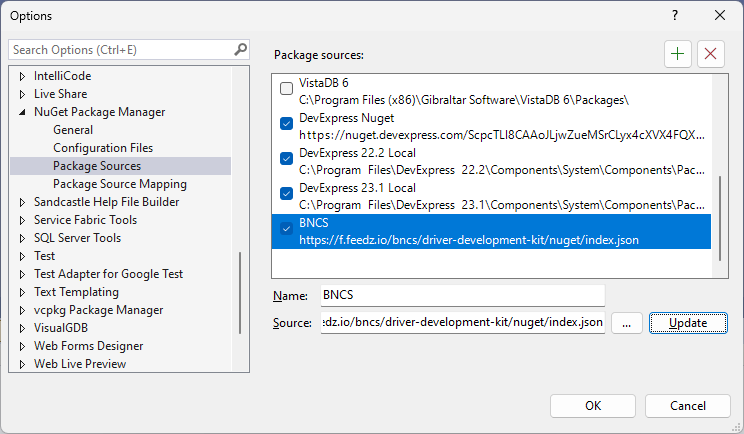Collapse the NuGet Package Manager node

pos(23,112)
